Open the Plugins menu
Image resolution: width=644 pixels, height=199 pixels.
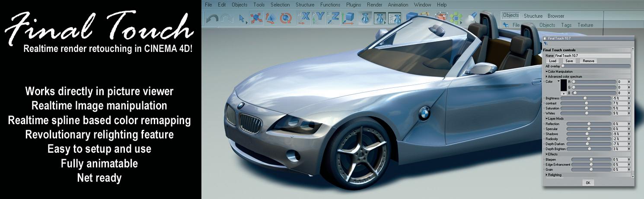[354, 5]
